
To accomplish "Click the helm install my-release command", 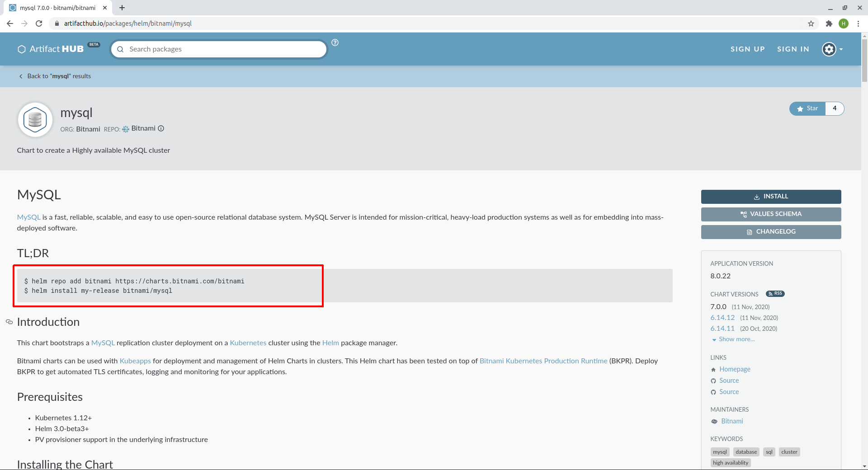I will [x=102, y=291].
